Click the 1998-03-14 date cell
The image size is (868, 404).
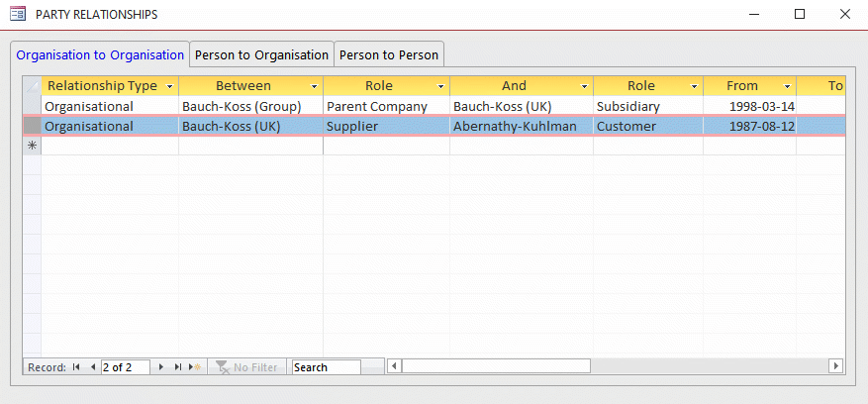[x=750, y=106]
